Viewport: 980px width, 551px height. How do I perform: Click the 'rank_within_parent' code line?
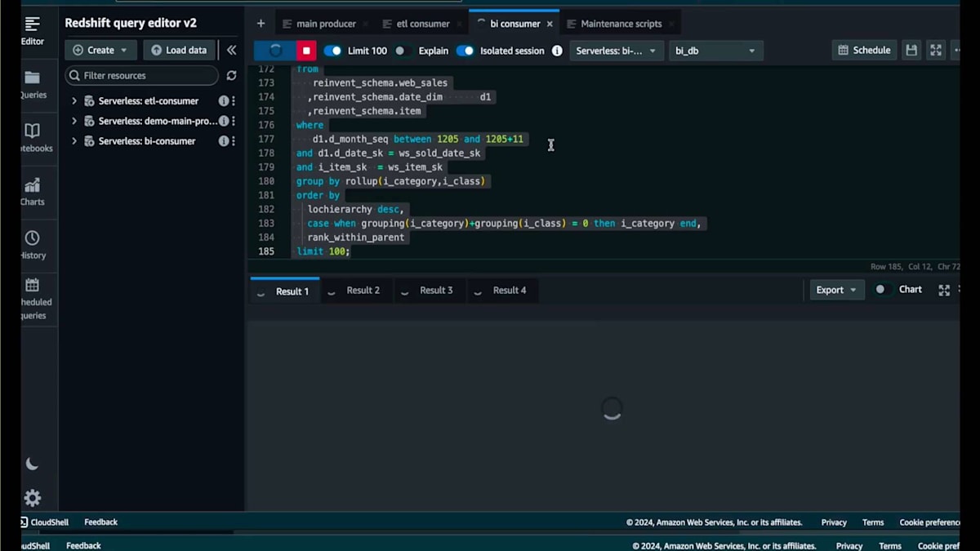pyautogui.click(x=355, y=238)
